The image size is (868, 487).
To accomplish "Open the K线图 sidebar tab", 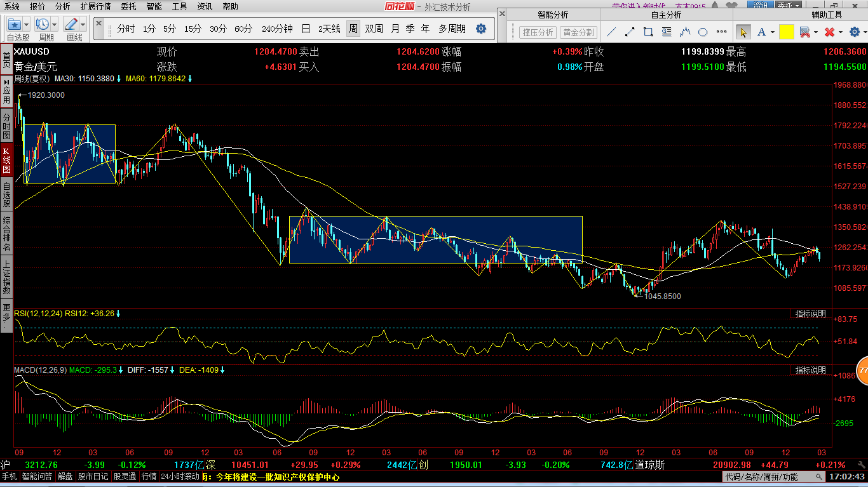I will (x=6, y=160).
